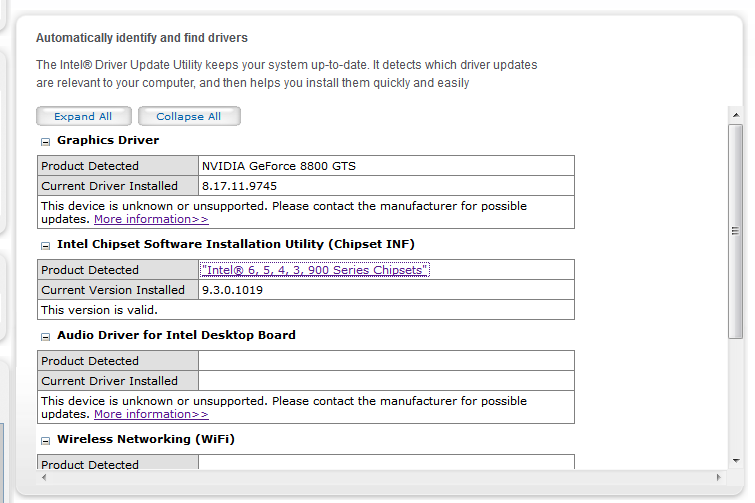The image size is (755, 503).
Task: Click the vertical scrollbar up arrow
Action: (736, 115)
